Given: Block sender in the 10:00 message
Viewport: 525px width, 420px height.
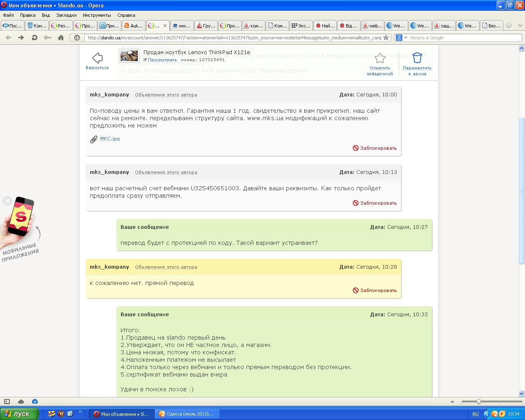Looking at the screenshot, I should pos(375,148).
